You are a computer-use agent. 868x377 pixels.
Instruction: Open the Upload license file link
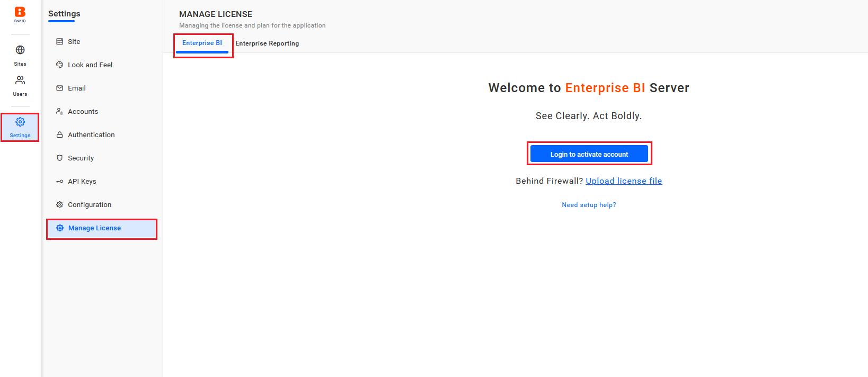624,181
